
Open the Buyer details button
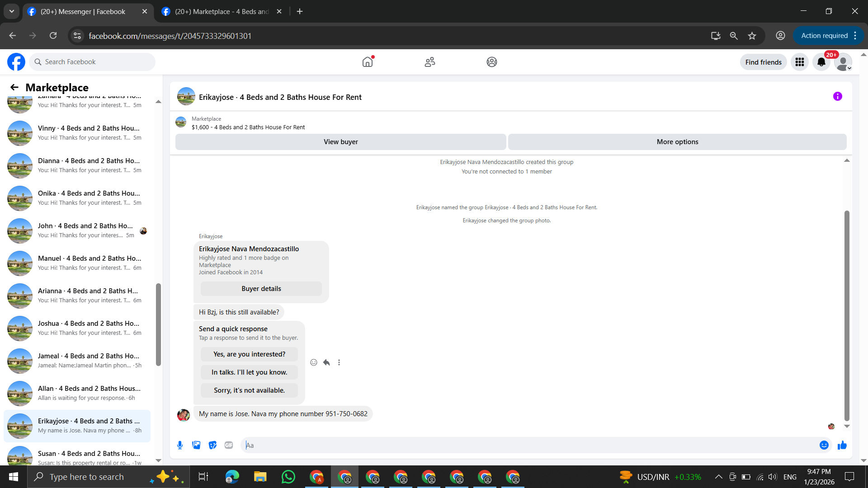click(261, 289)
